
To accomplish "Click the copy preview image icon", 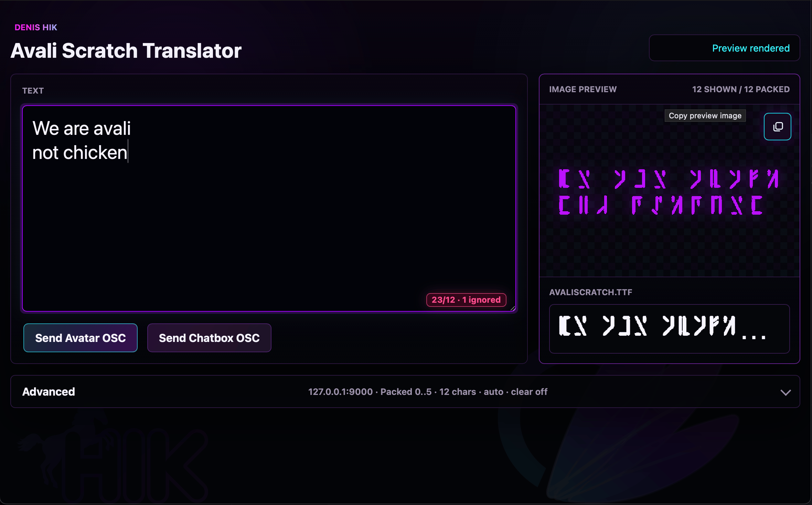I will click(x=777, y=127).
